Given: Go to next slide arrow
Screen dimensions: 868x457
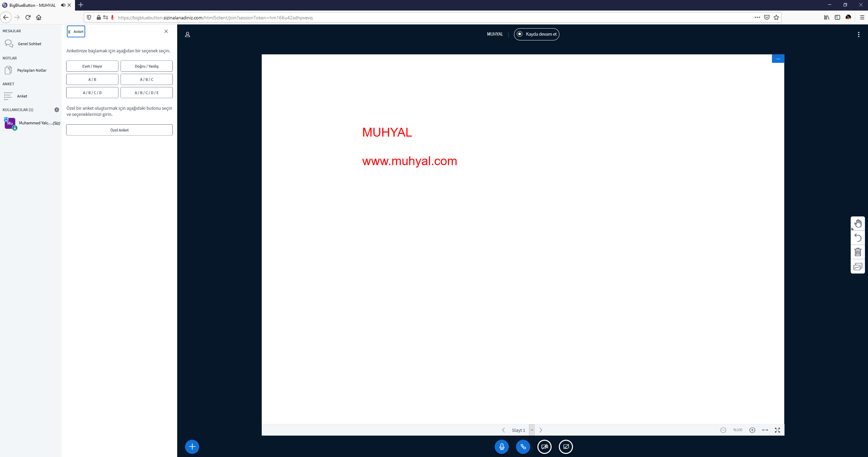Looking at the screenshot, I should tap(541, 430).
